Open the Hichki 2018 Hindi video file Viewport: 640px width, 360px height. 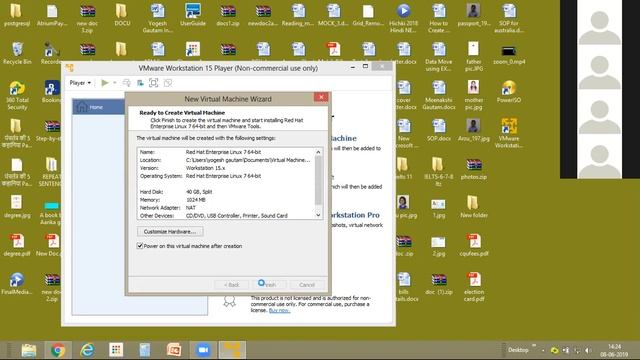coord(404,18)
